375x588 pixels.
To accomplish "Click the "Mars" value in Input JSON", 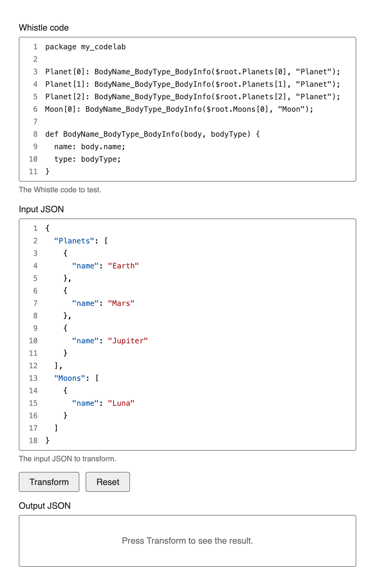I will [x=121, y=303].
